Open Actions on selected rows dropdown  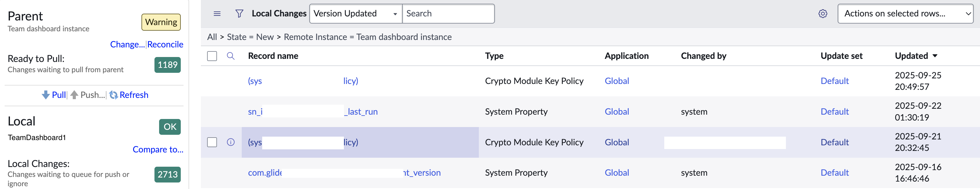(905, 14)
